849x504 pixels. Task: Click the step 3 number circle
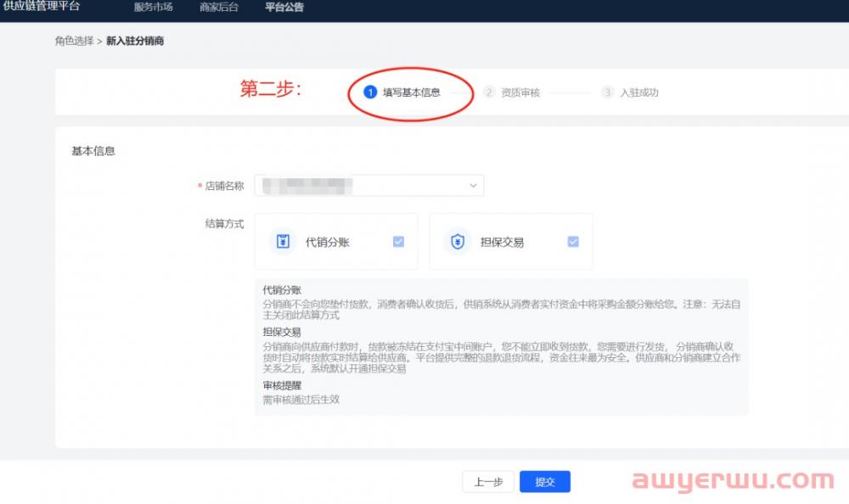(x=607, y=92)
